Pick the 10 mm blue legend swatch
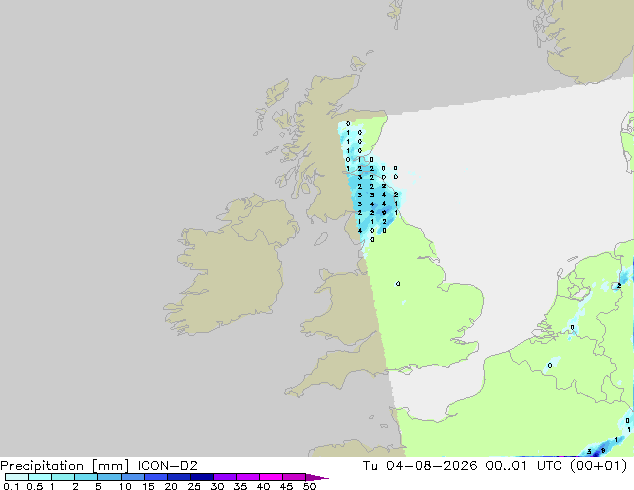The height and width of the screenshot is (490, 634). (133, 477)
